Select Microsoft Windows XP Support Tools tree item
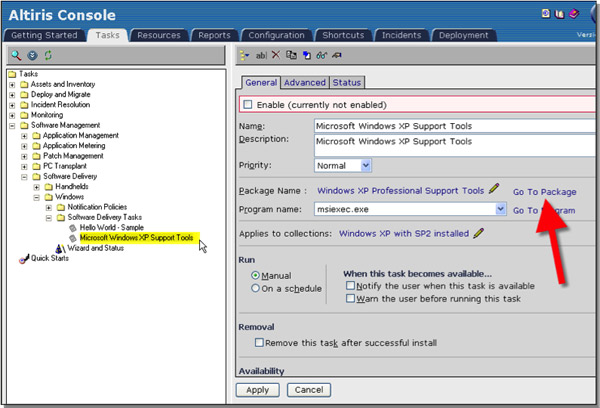Viewport: 600px width, 408px height. 137,238
